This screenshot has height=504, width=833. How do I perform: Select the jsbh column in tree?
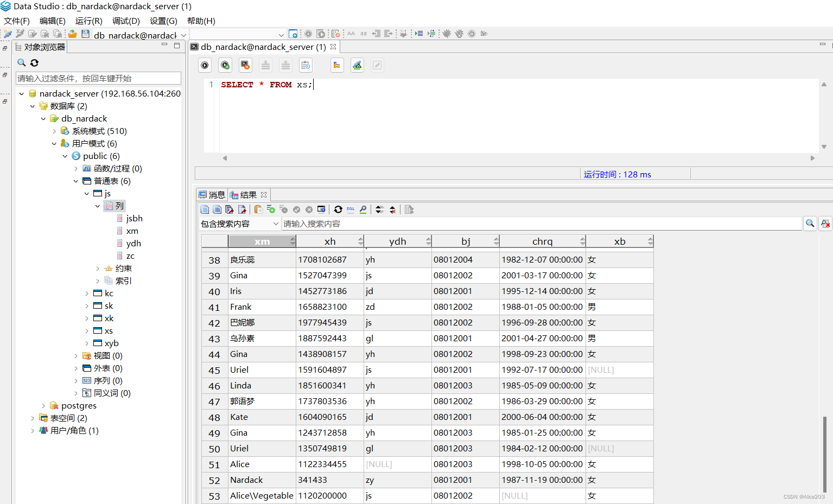click(x=134, y=219)
